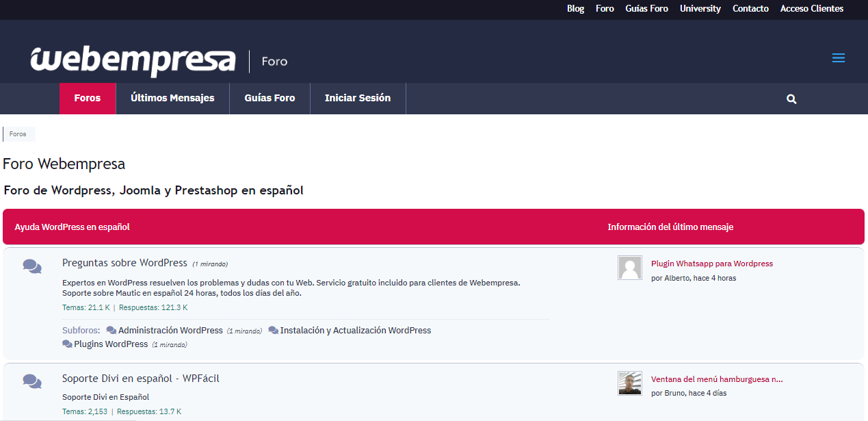868x421 pixels.
Task: Click bubble icon beside Plugins WordPress
Action: 67,344
